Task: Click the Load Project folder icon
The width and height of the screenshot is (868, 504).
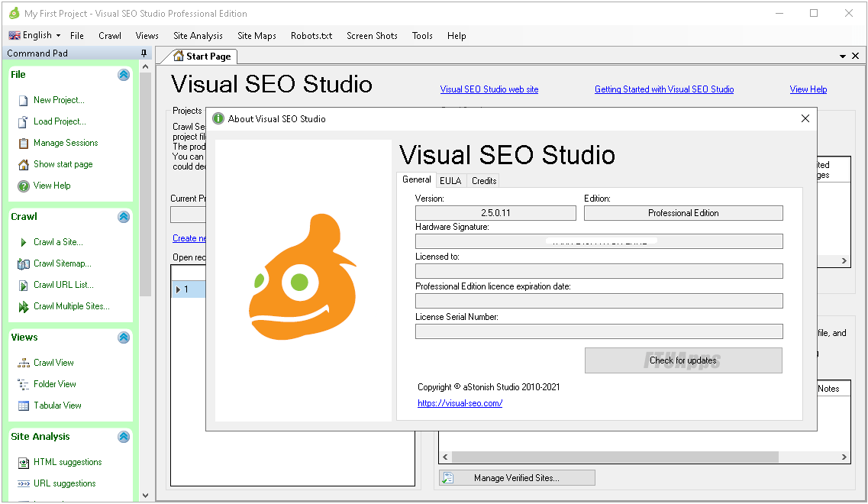Action: click(24, 121)
